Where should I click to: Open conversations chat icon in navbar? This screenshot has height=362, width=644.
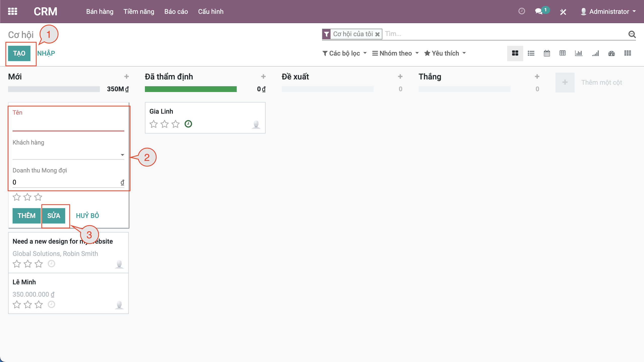(x=539, y=12)
